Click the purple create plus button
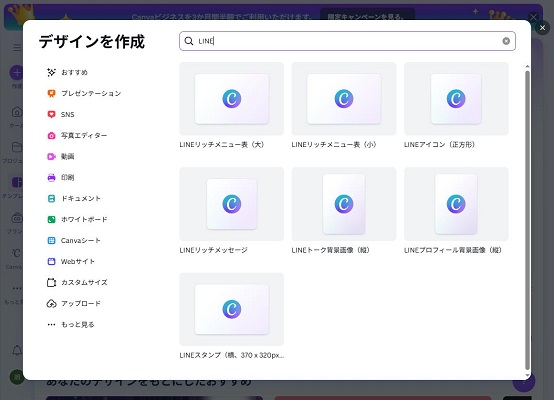 tap(17, 73)
